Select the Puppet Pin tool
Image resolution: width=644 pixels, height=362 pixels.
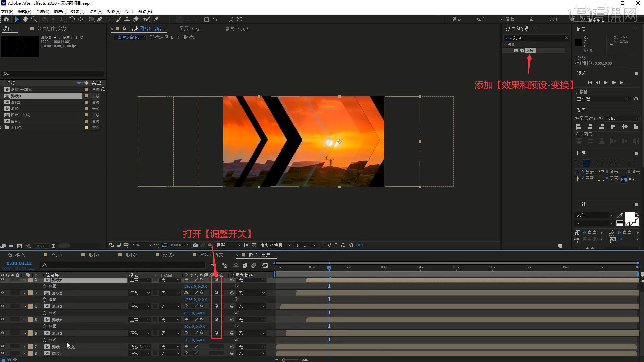coord(157,19)
